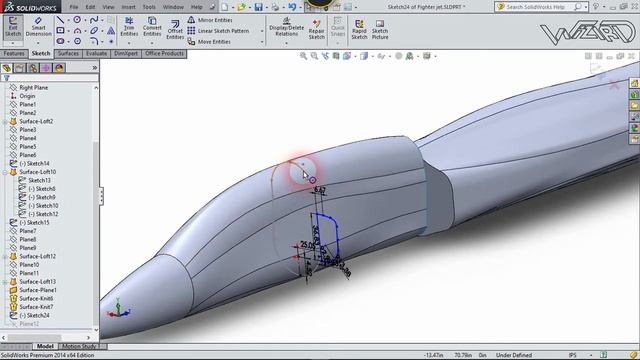This screenshot has width=640, height=360.
Task: Open the PropertyManager tab
Action: 20,68
